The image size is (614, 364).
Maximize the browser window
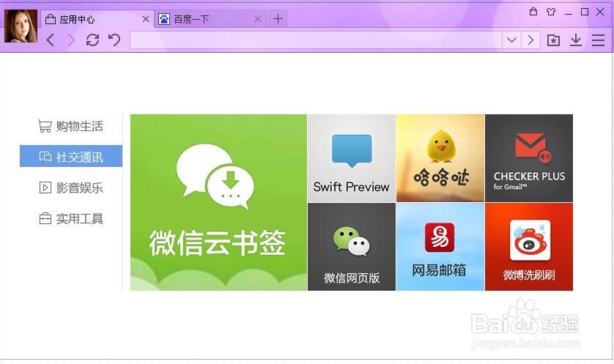585,12
